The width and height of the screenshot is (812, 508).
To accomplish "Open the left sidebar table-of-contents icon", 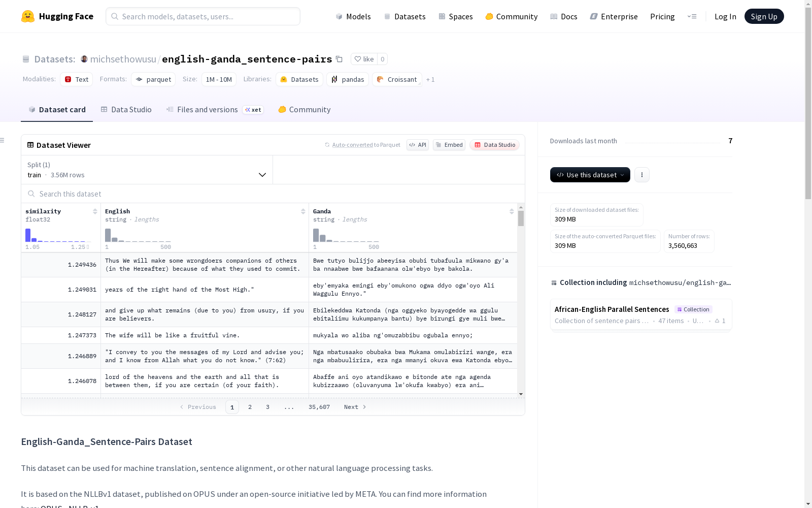I will tap(3, 140).
